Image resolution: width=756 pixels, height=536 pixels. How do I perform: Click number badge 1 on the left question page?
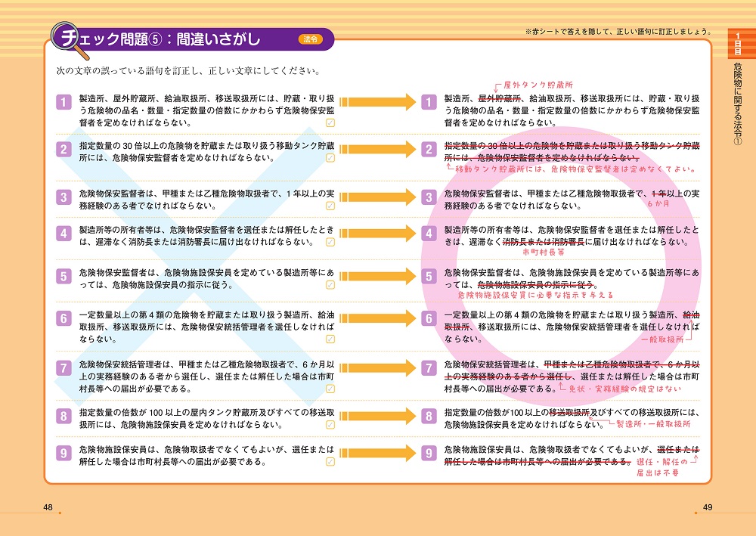(64, 102)
